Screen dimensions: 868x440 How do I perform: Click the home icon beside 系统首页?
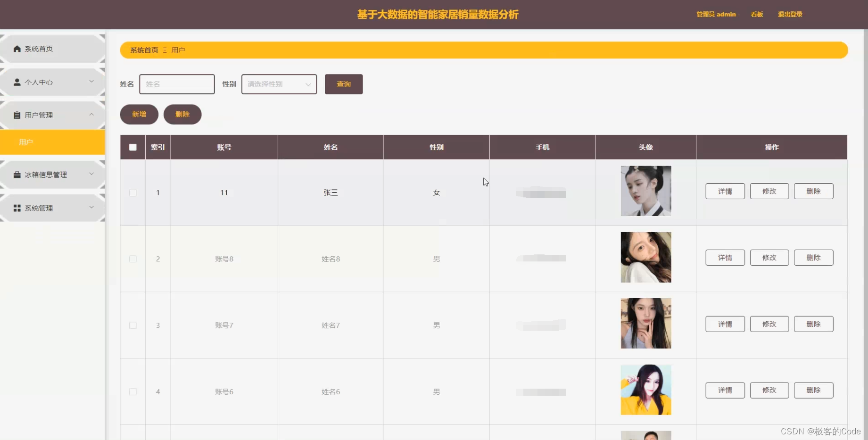coord(17,49)
